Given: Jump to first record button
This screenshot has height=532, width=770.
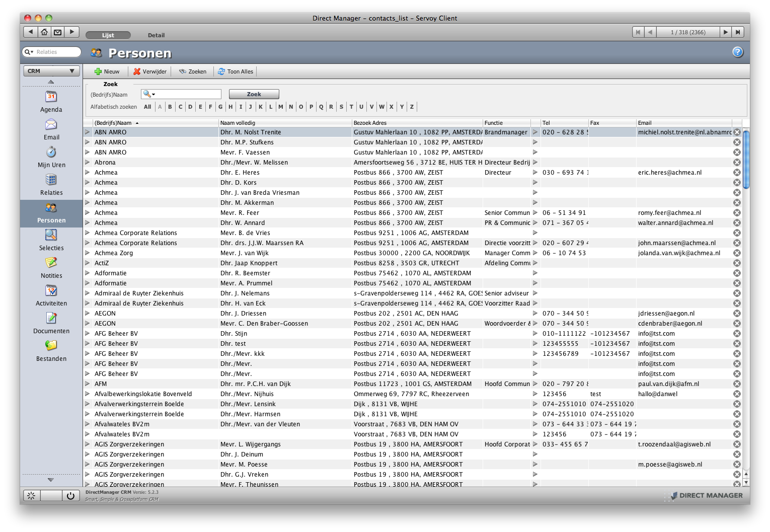Looking at the screenshot, I should 638,32.
